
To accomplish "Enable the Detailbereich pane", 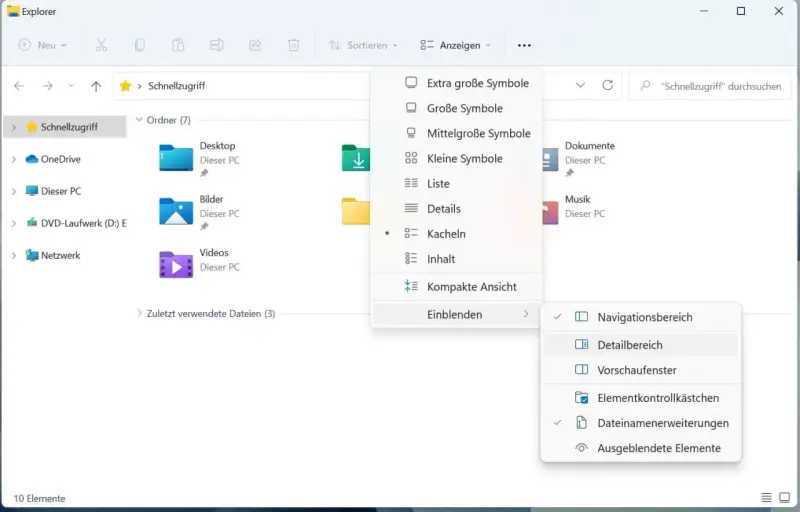I will (641, 345).
